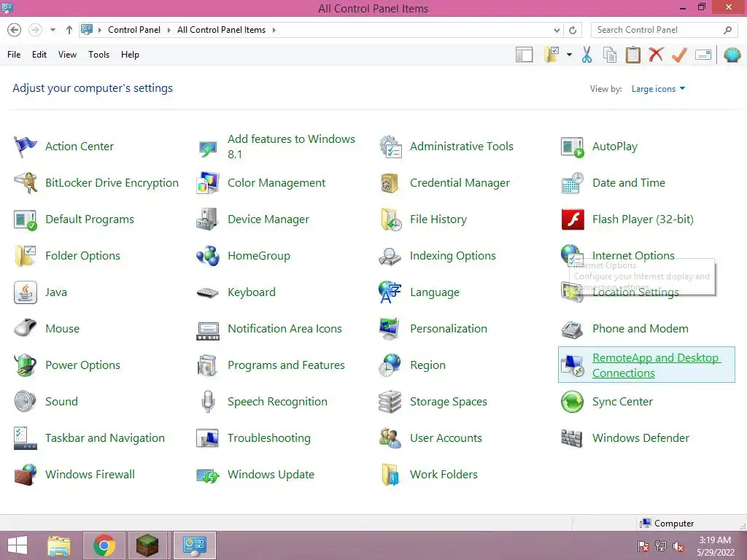This screenshot has height=560, width=747.
Task: Open the Flash Player red icon
Action: (573, 219)
